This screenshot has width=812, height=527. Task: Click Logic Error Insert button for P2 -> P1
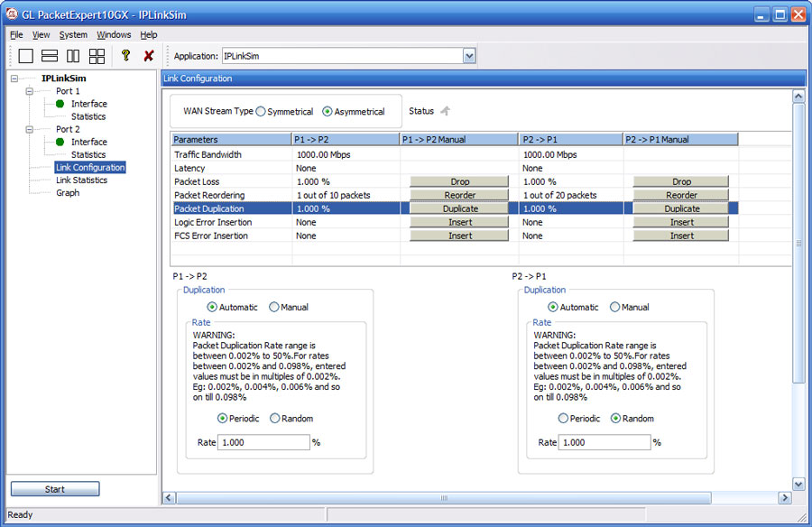(681, 222)
